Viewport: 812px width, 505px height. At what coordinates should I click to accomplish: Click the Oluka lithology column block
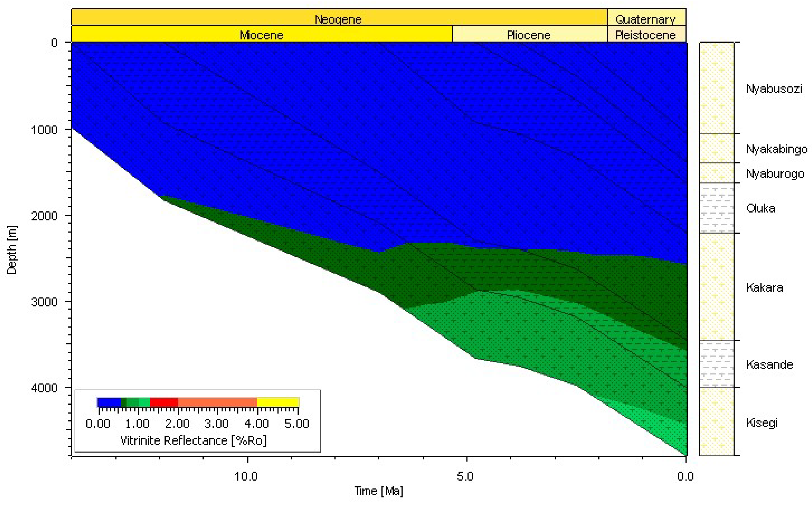coord(717,208)
